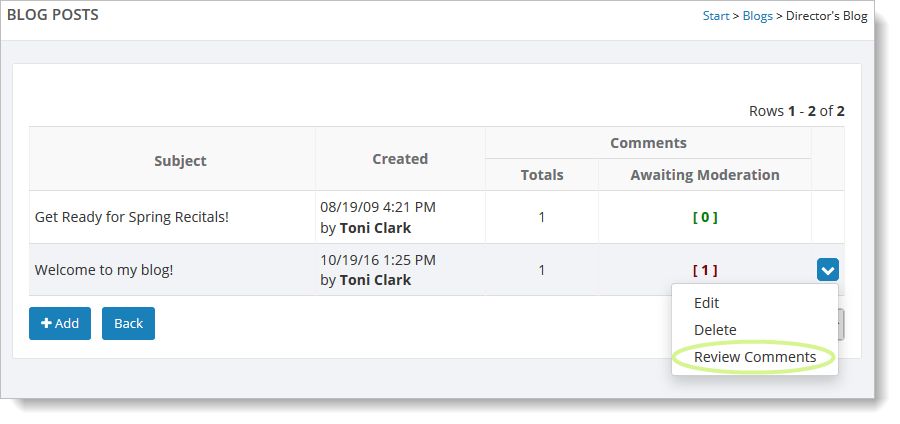
Task: Click the Subject column header
Action: click(x=180, y=161)
